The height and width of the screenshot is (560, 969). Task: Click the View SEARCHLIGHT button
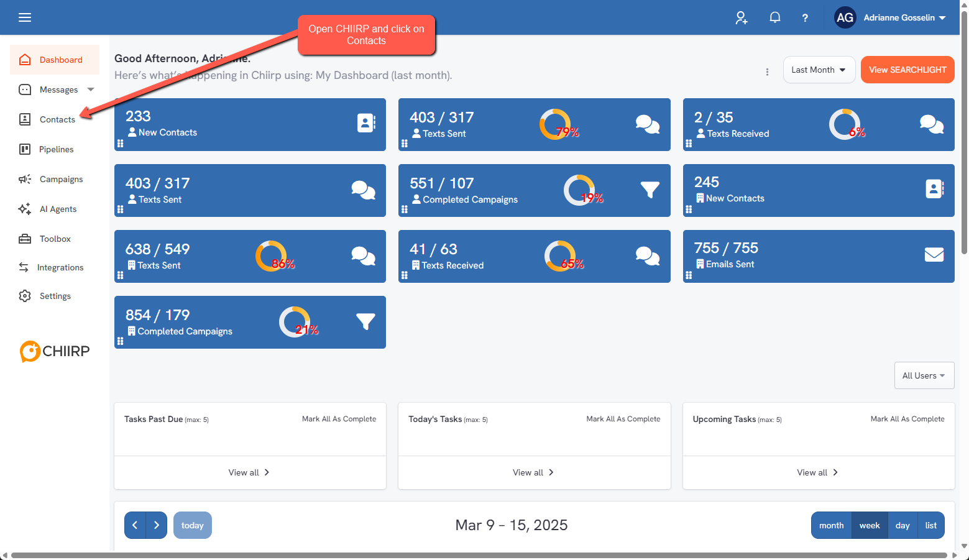point(907,70)
